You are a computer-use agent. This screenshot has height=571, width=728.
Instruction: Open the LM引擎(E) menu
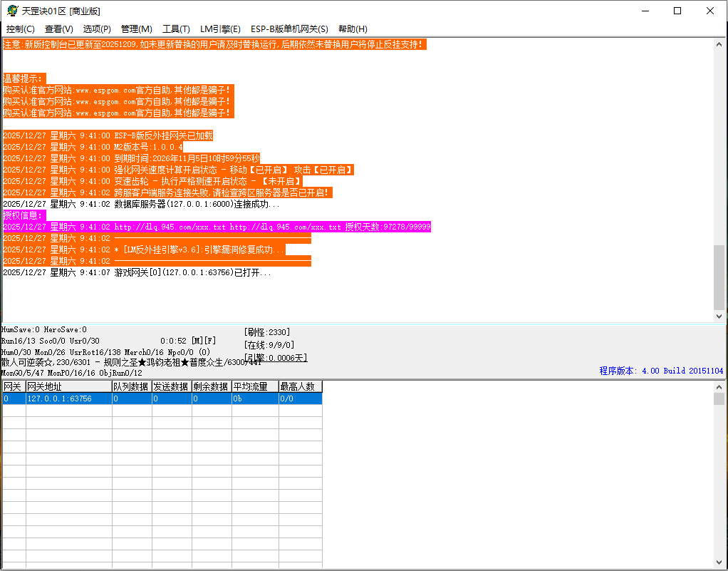pyautogui.click(x=220, y=29)
